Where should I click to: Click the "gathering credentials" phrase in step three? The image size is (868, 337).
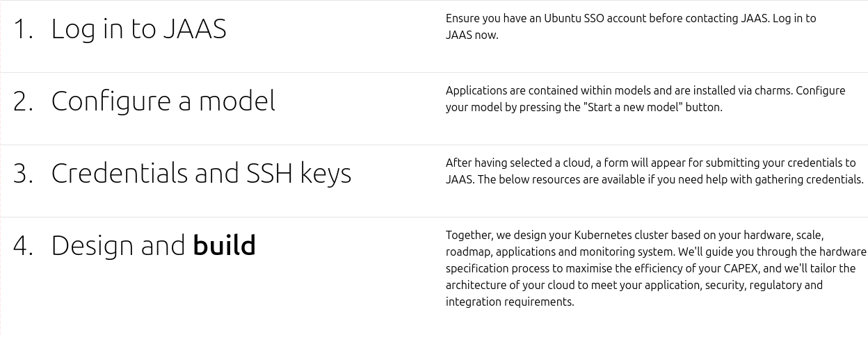point(810,179)
